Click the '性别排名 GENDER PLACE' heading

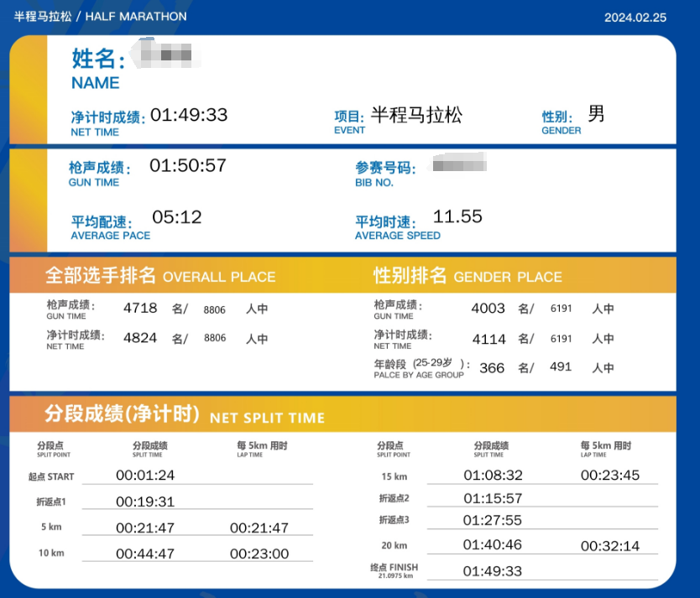(468, 275)
